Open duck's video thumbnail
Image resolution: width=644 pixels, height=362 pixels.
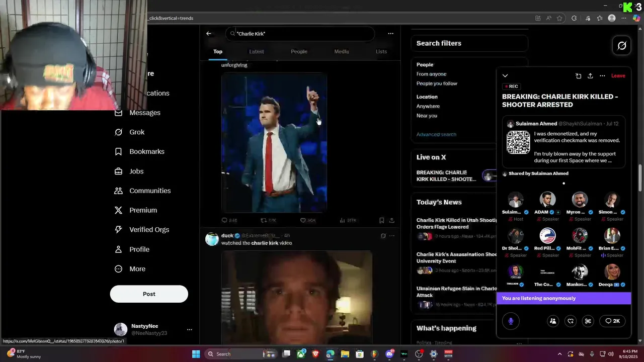pos(297,297)
